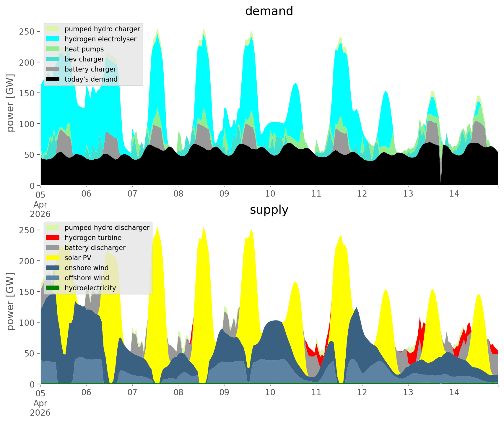Select the offshore wind legend label
This screenshot has height=423, width=504.
[87, 278]
